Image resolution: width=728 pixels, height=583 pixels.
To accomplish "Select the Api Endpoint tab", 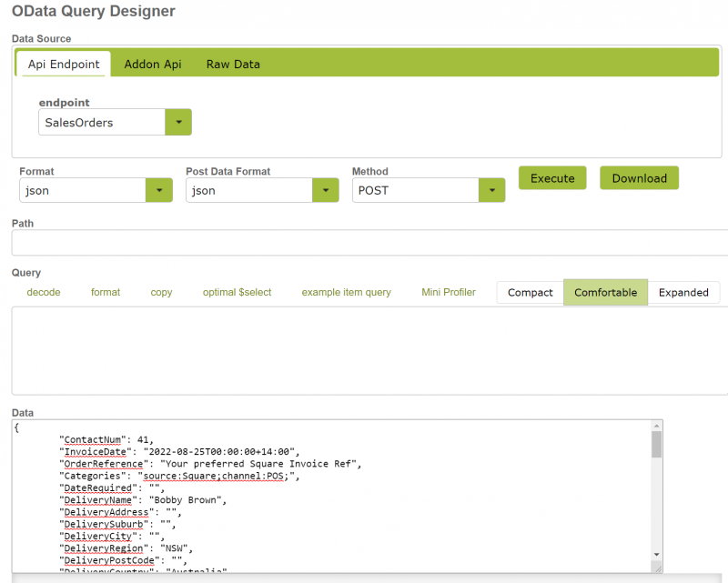I will coord(63,65).
